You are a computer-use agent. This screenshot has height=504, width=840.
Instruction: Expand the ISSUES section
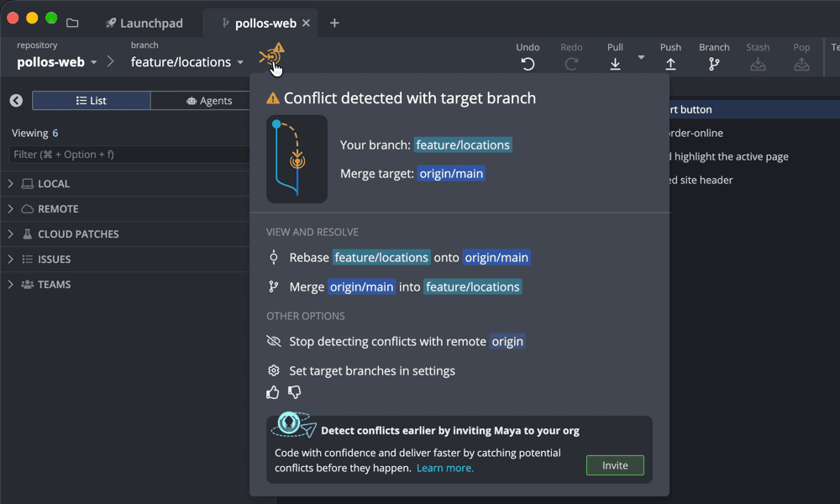pos(11,260)
